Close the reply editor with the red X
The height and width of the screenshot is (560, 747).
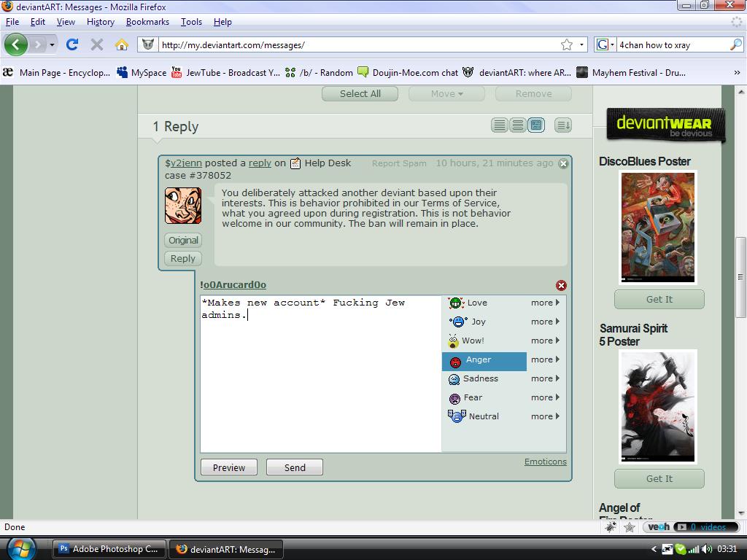tap(561, 285)
